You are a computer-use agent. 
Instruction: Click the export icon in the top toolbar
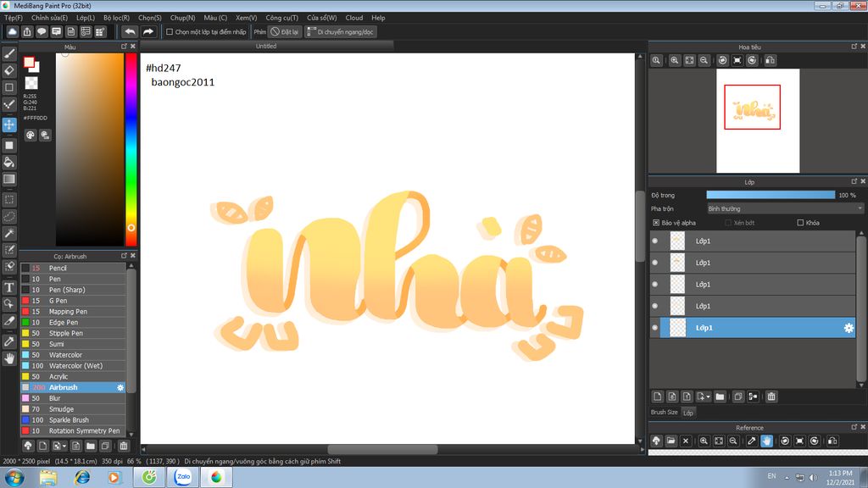27,31
